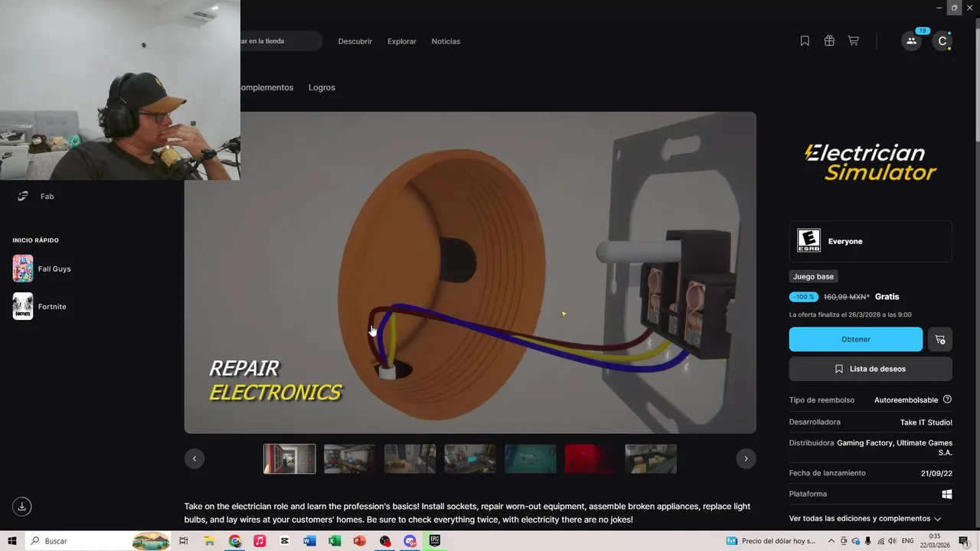Image resolution: width=980 pixels, height=551 pixels.
Task: Open PowerPoint from the taskbar
Action: click(x=360, y=541)
